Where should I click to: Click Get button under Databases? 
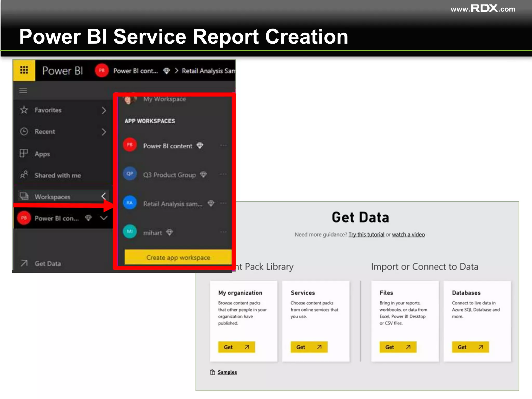click(x=470, y=347)
